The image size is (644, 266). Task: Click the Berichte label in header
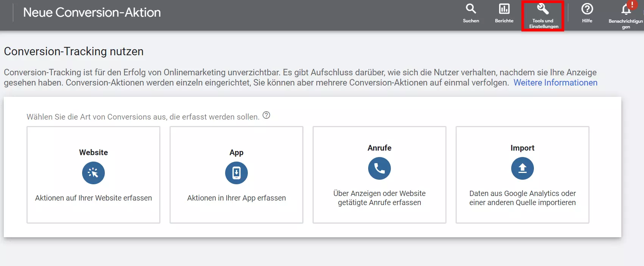(504, 21)
